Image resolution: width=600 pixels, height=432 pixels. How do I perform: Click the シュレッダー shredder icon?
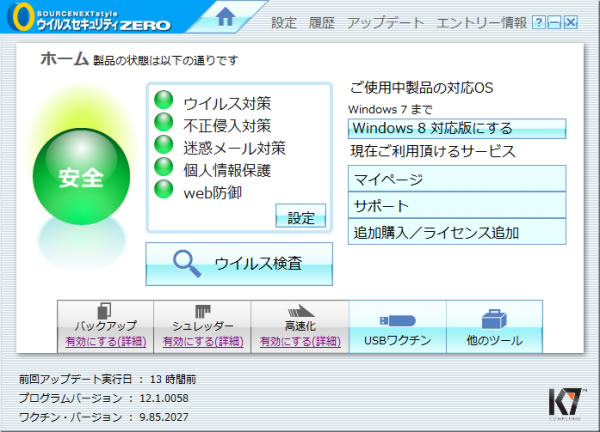(x=203, y=311)
